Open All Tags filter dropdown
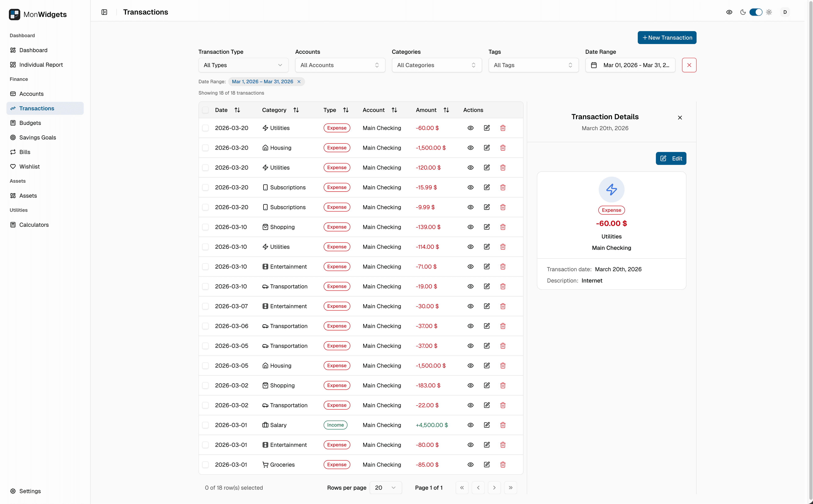813x504 pixels. coord(533,65)
